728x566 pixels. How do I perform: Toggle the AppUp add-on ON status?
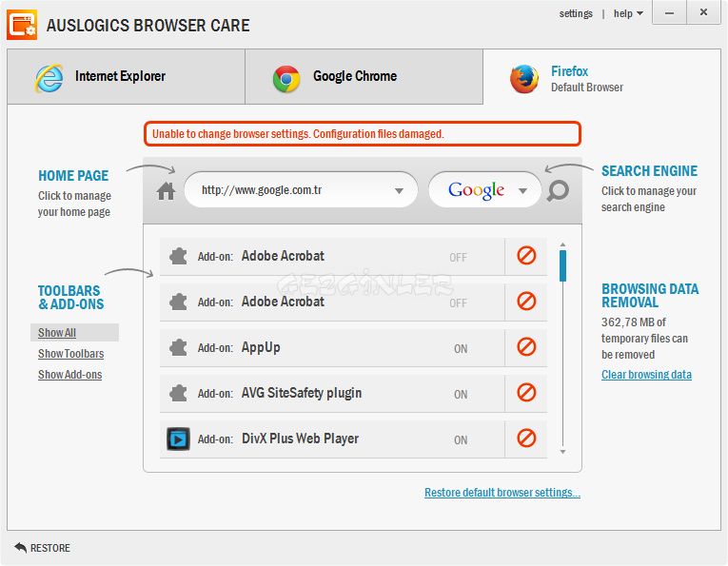pyautogui.click(x=461, y=349)
